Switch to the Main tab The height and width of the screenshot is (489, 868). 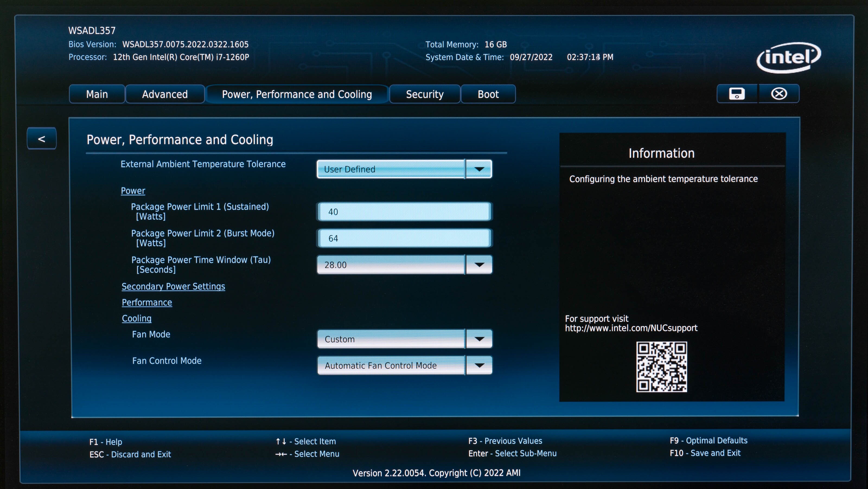click(x=97, y=94)
